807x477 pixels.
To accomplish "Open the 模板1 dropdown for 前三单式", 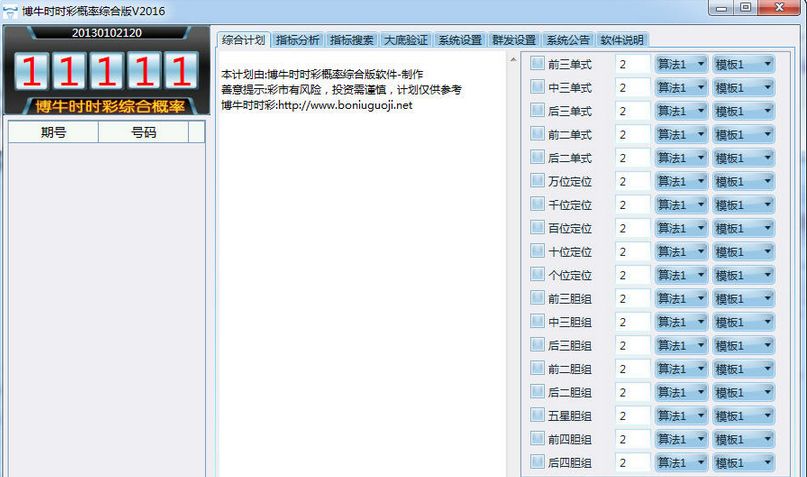I will click(x=744, y=64).
